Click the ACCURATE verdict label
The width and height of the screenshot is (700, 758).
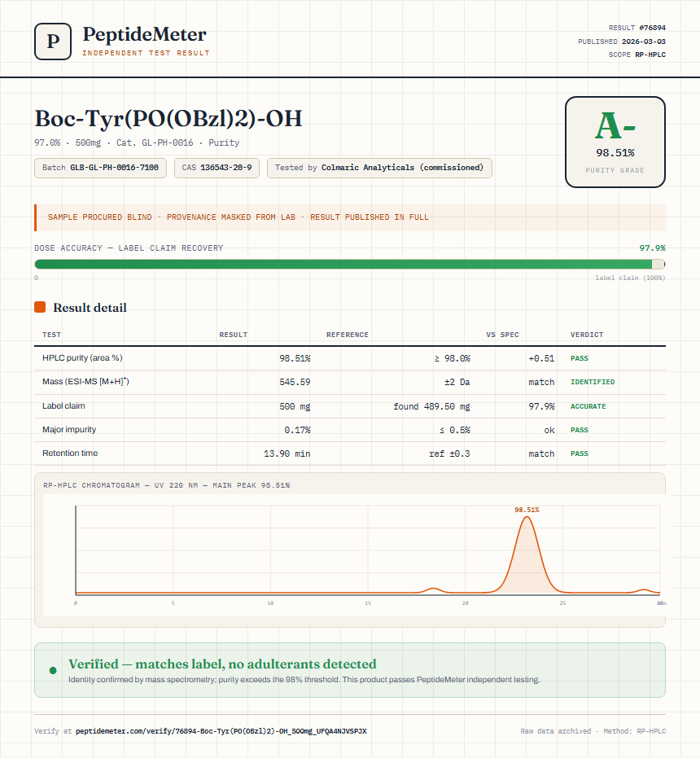588,406
